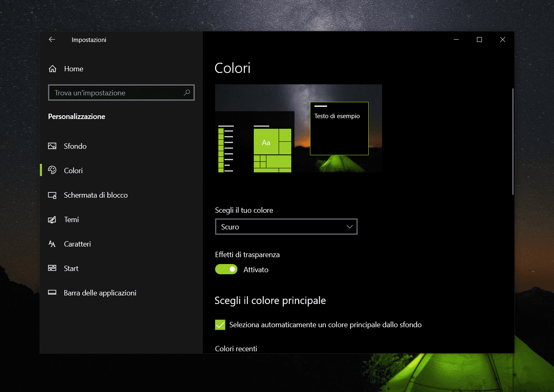Click the Start tiles icon

tap(52, 268)
